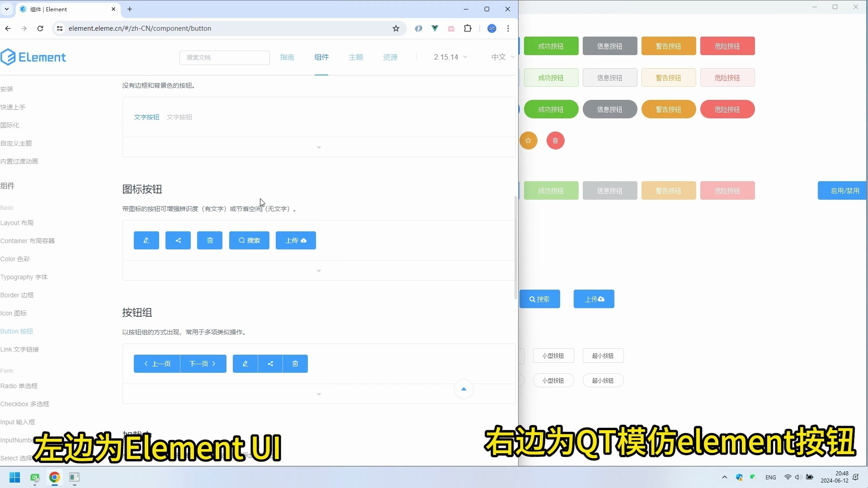Switch to the 主题 nav tab
The width and height of the screenshot is (868, 488).
[x=356, y=57]
